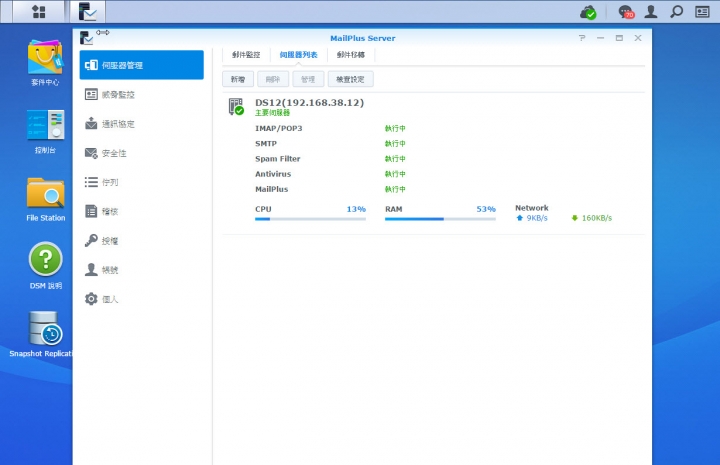720x465 pixels.
Task: Click the SMTP service label
Action: point(266,144)
